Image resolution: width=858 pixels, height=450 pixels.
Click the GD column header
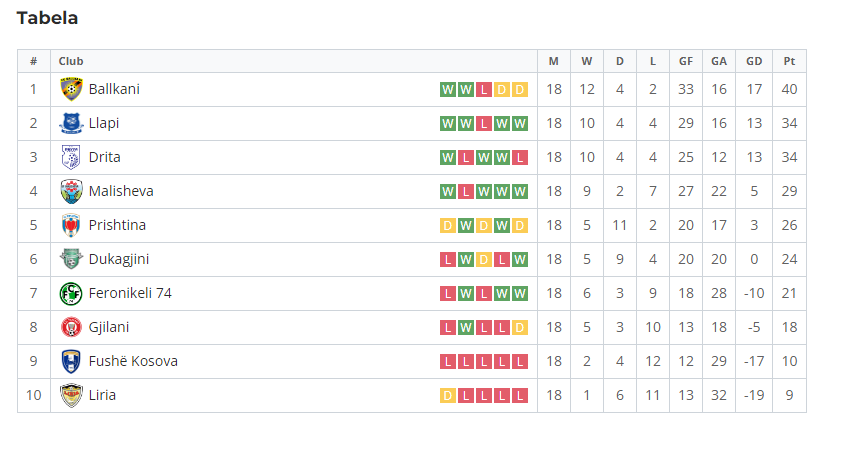pyautogui.click(x=754, y=61)
